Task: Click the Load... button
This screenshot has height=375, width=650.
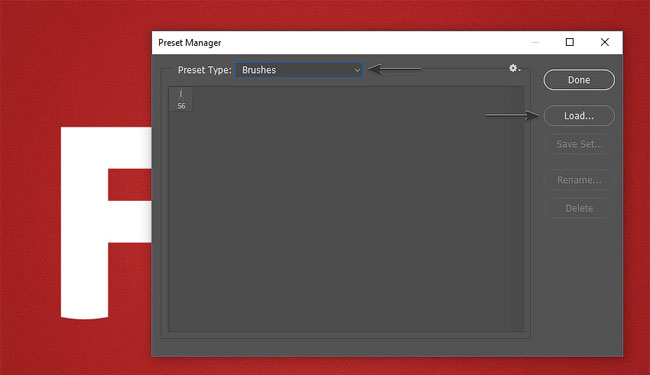Action: 579,116
